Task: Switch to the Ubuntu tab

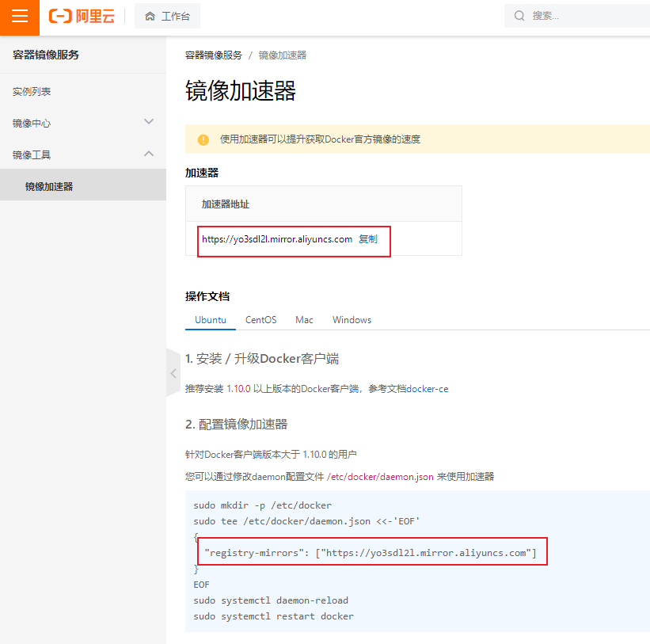Action: coord(211,320)
